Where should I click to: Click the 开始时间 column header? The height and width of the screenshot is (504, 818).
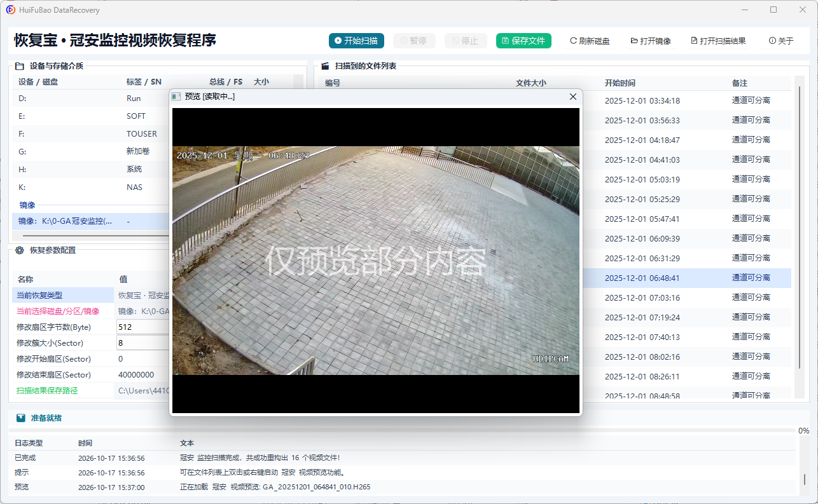(x=620, y=83)
